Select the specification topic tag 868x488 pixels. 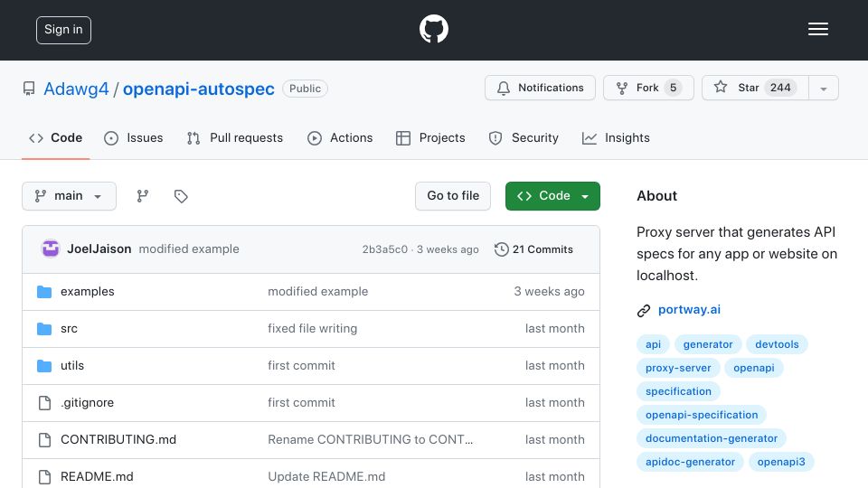pyautogui.click(x=678, y=391)
